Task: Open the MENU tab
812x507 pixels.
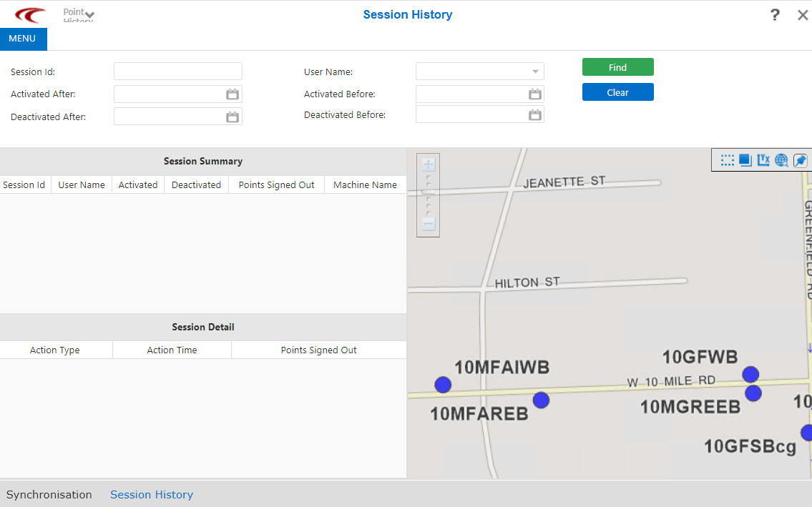Action: [x=23, y=39]
